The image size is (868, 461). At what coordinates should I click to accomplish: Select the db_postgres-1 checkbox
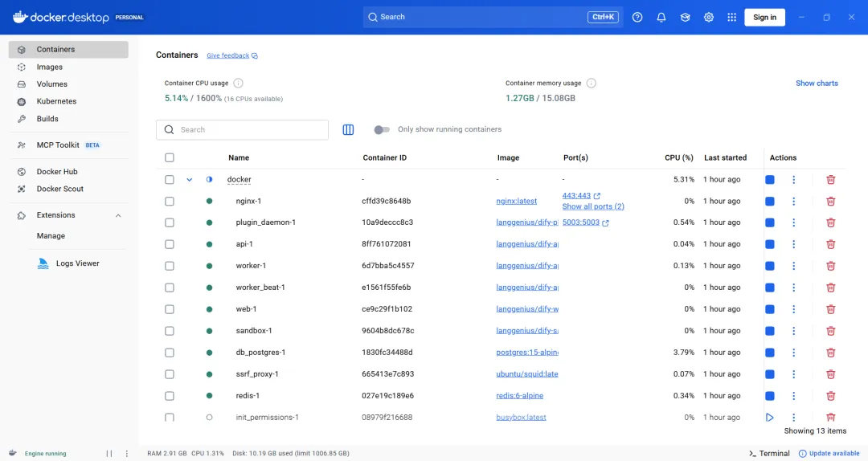[170, 353]
